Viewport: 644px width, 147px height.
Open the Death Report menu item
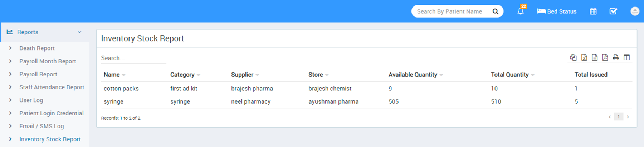[x=37, y=48]
